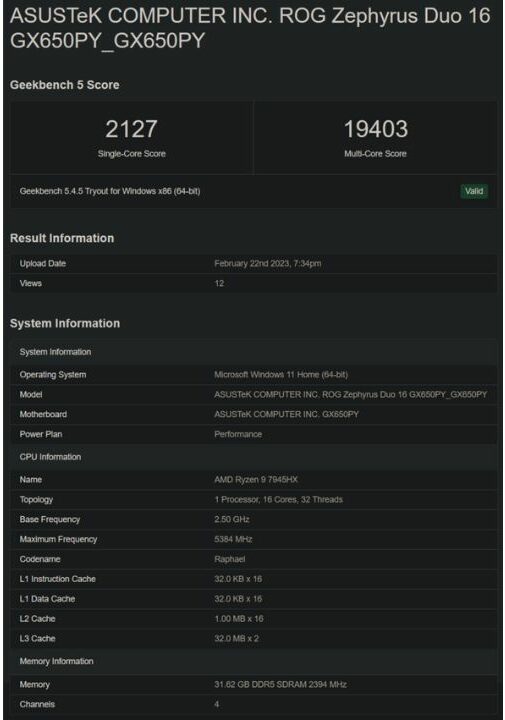Click the L1 Instruction Cache label
This screenshot has height=720, width=505.
coord(58,579)
